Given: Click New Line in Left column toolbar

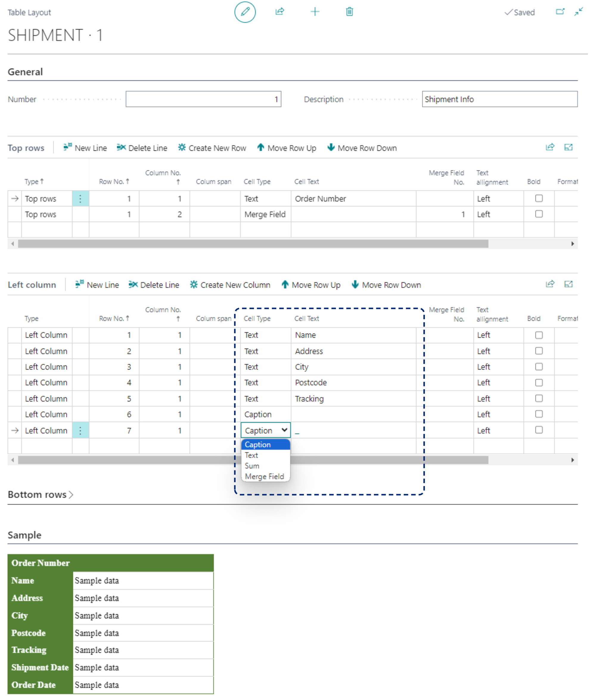Looking at the screenshot, I should [97, 285].
